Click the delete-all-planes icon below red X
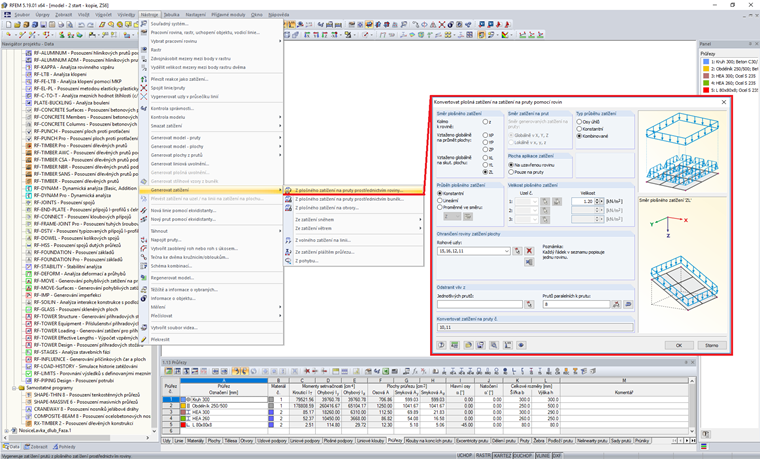The image size is (760, 459). 529,262
